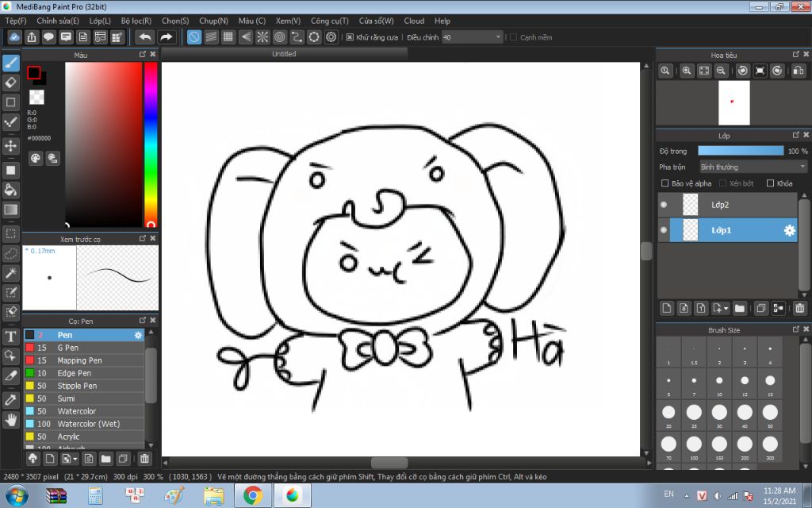Toggle Khử răng cưa anti-aliasing checkbox
Viewport: 812px width, 508px height.
350,37
